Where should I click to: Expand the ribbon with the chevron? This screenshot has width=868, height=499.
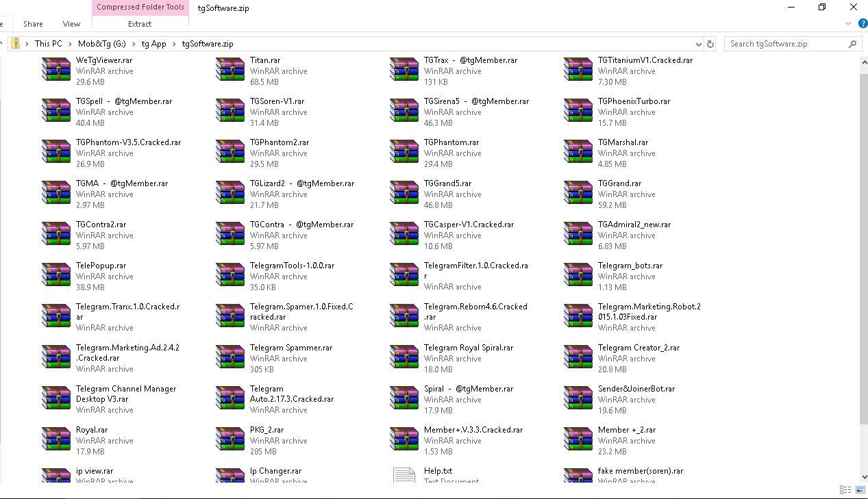(848, 23)
